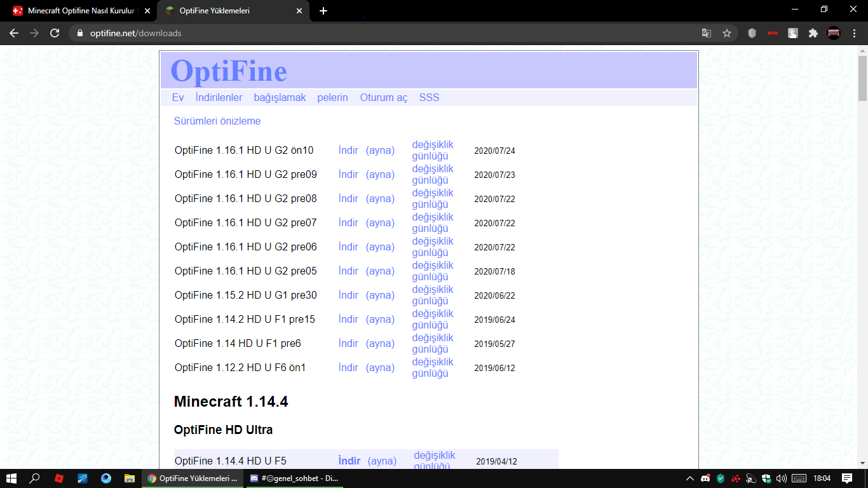Open the Oturum aç menu link
The image size is (868, 488).
(384, 98)
